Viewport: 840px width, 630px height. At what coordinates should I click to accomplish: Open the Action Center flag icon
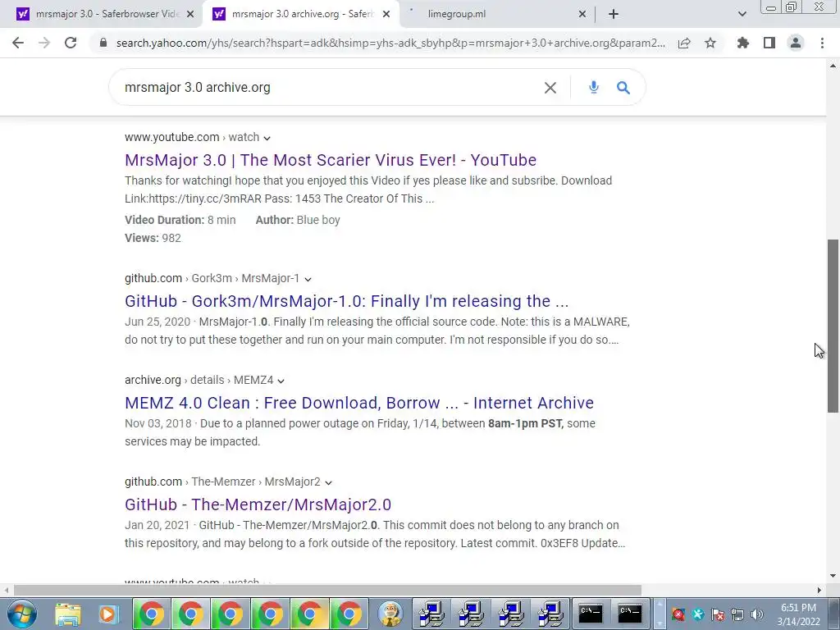(718, 614)
